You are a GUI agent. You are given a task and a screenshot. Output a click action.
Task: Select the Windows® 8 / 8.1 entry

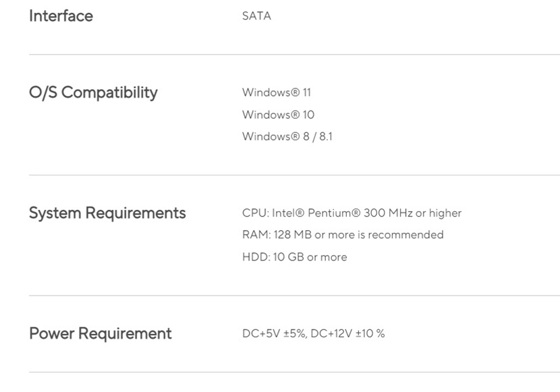click(287, 136)
